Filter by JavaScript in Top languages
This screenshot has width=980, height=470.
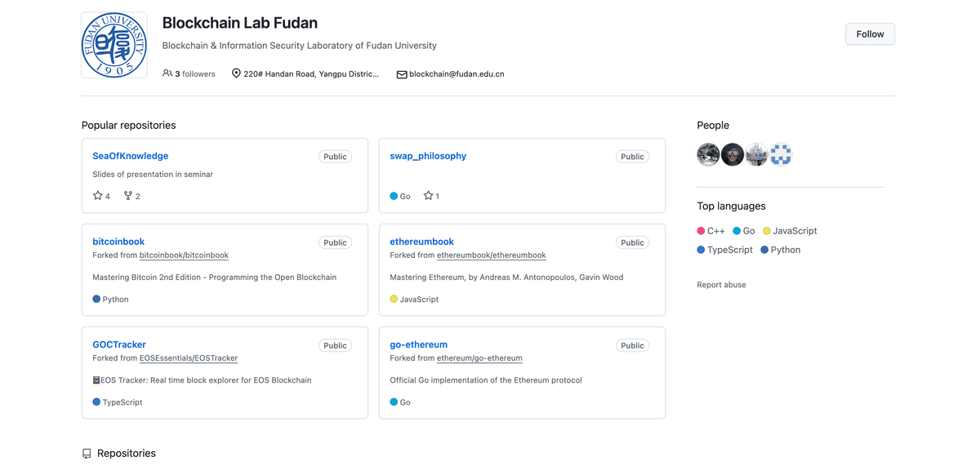790,231
